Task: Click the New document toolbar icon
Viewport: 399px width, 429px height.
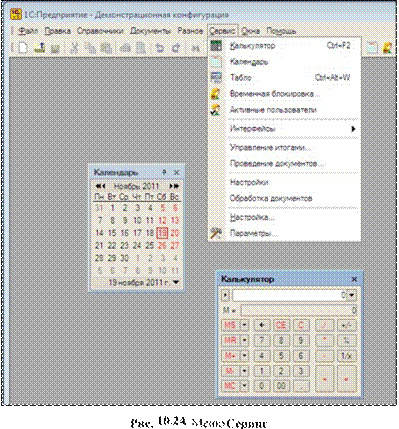Action: (x=23, y=48)
